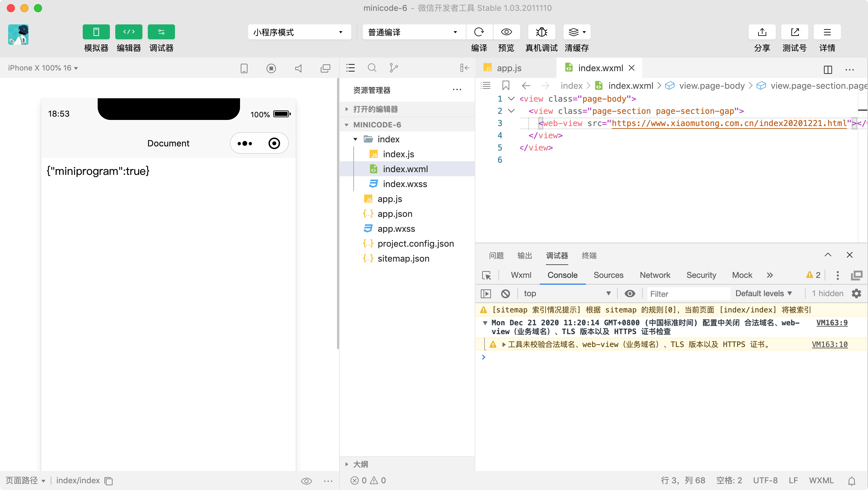Expand the Default levels dropdown

[x=764, y=293]
